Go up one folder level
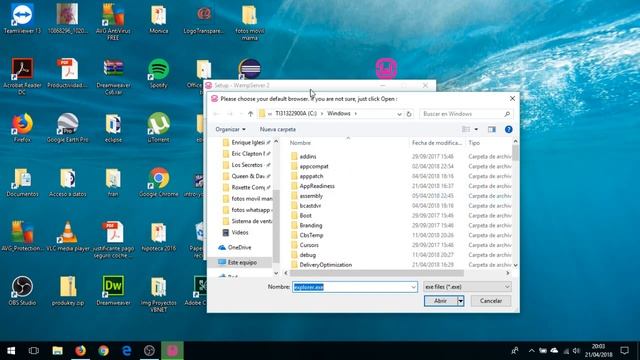 [250, 114]
